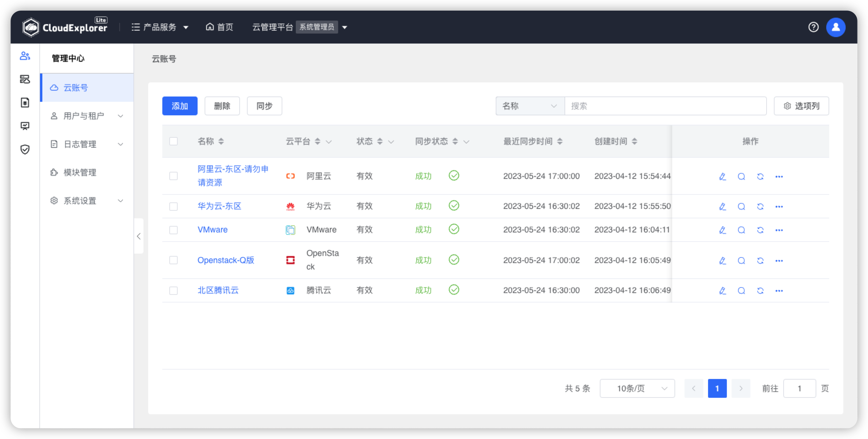Open the 名称 search field dropdown
The width and height of the screenshot is (868, 439).
pyautogui.click(x=530, y=106)
